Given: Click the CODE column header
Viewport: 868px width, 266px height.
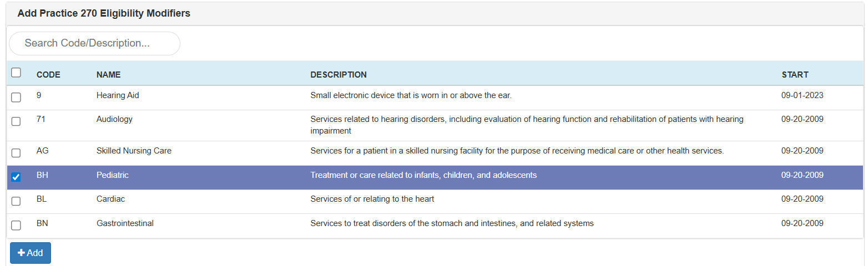Looking at the screenshot, I should pos(48,75).
